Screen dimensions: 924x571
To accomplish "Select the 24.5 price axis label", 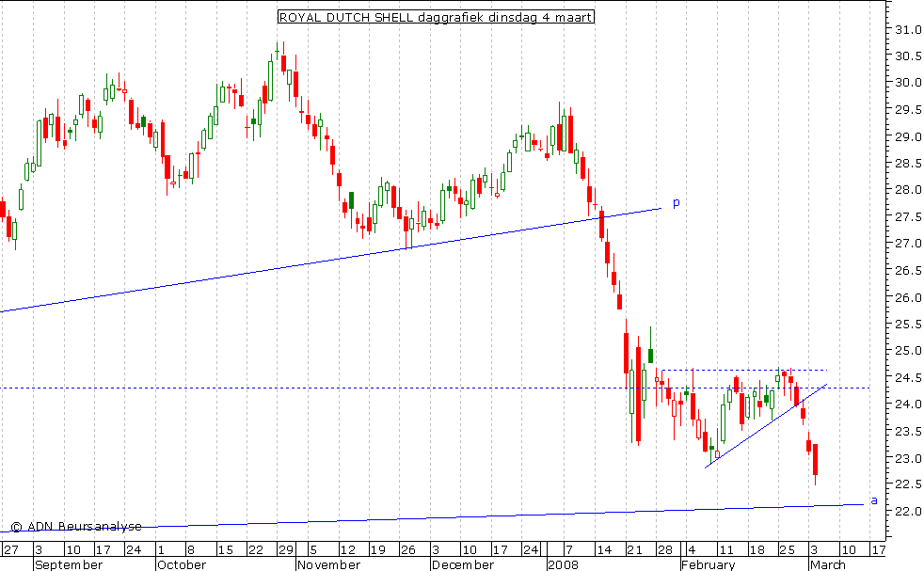I will point(907,378).
